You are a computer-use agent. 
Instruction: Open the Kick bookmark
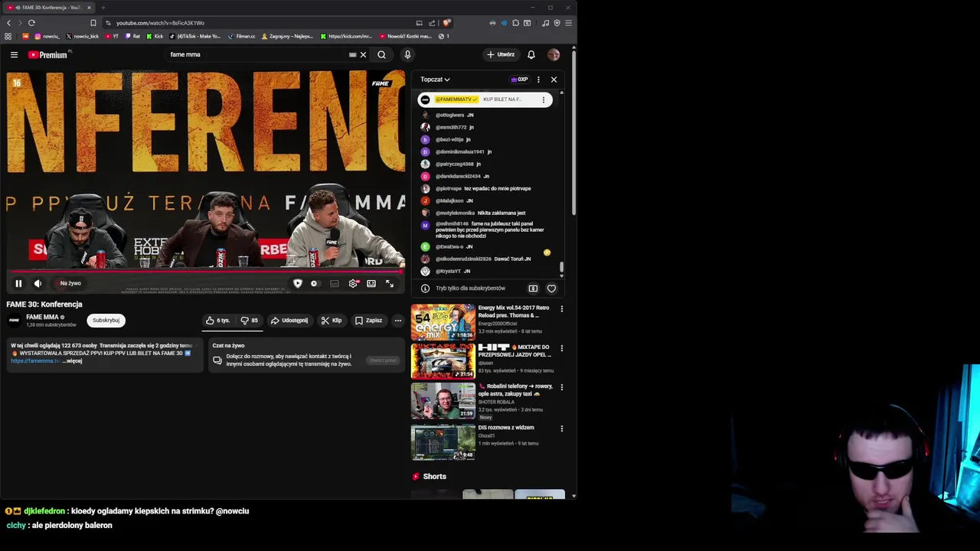click(x=155, y=36)
